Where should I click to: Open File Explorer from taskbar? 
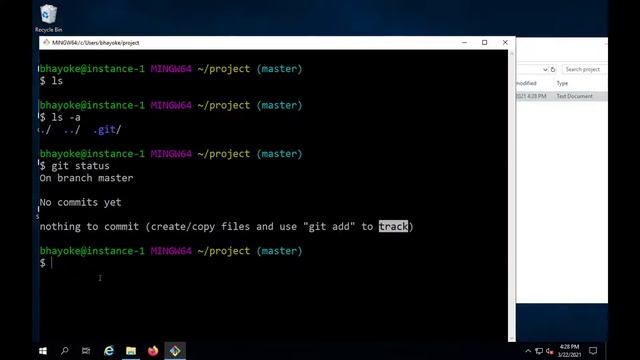click(131, 351)
